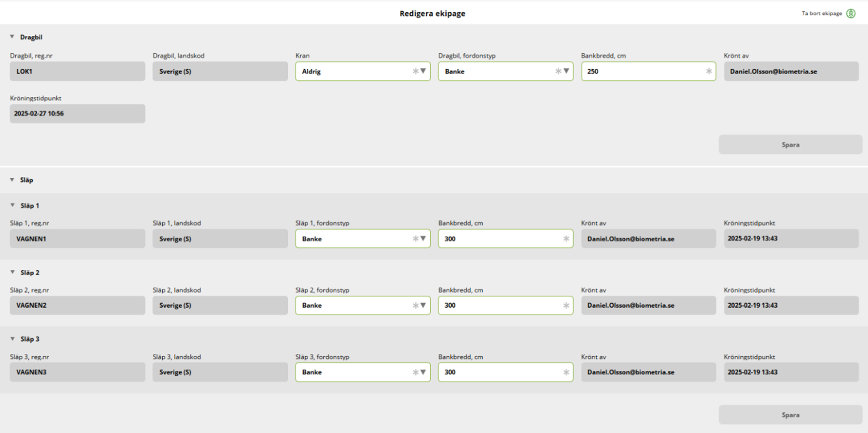This screenshot has width=868, height=433.
Task: Click the Släp 1, landskod field Sverige (S)
Action: tap(220, 239)
